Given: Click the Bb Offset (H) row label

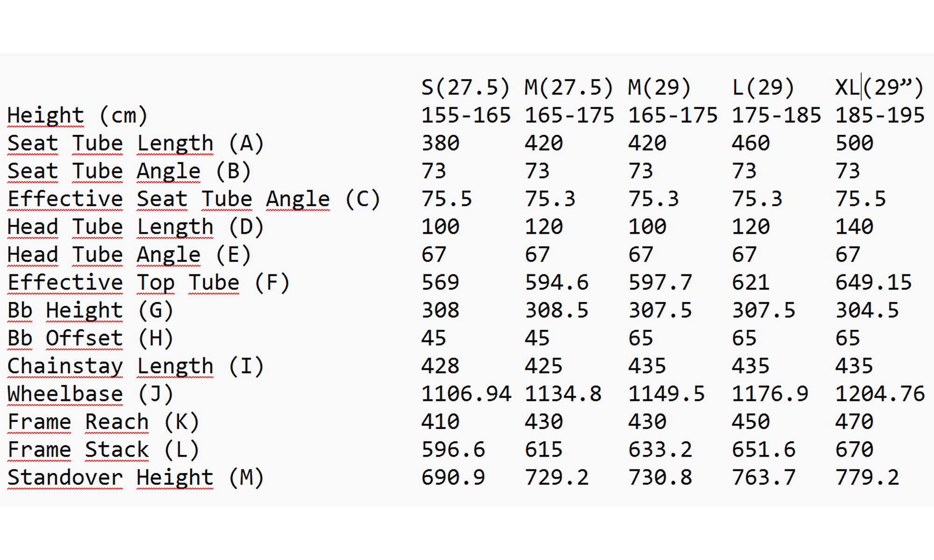Looking at the screenshot, I should coord(90,338).
